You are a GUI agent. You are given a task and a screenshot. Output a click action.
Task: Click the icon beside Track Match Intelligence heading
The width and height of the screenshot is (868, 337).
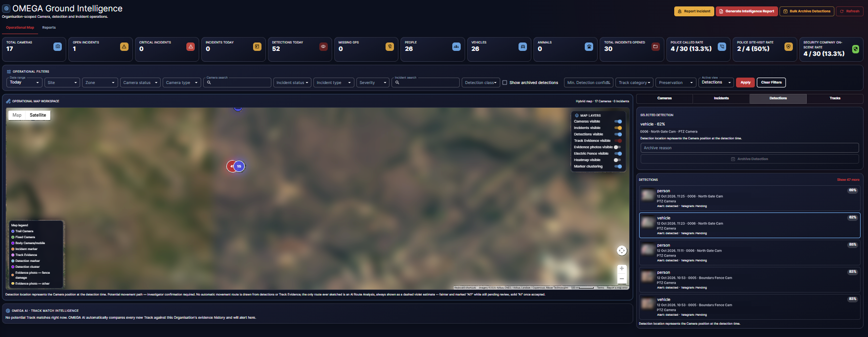(x=8, y=311)
